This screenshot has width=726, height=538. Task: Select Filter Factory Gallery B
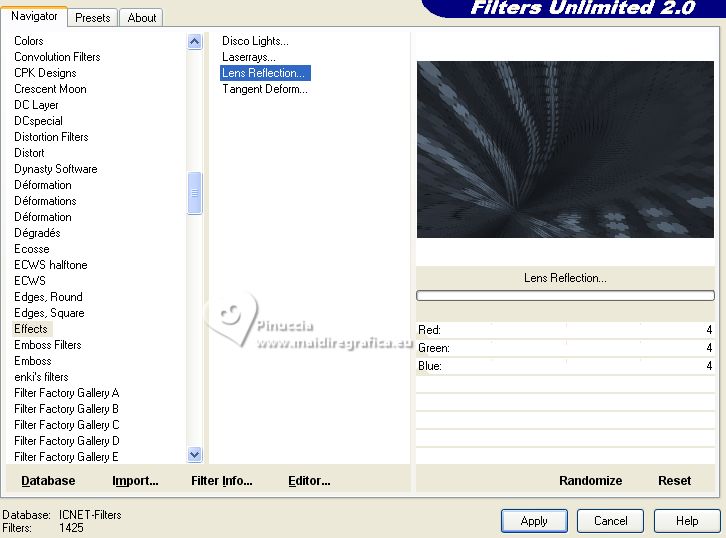pos(67,409)
